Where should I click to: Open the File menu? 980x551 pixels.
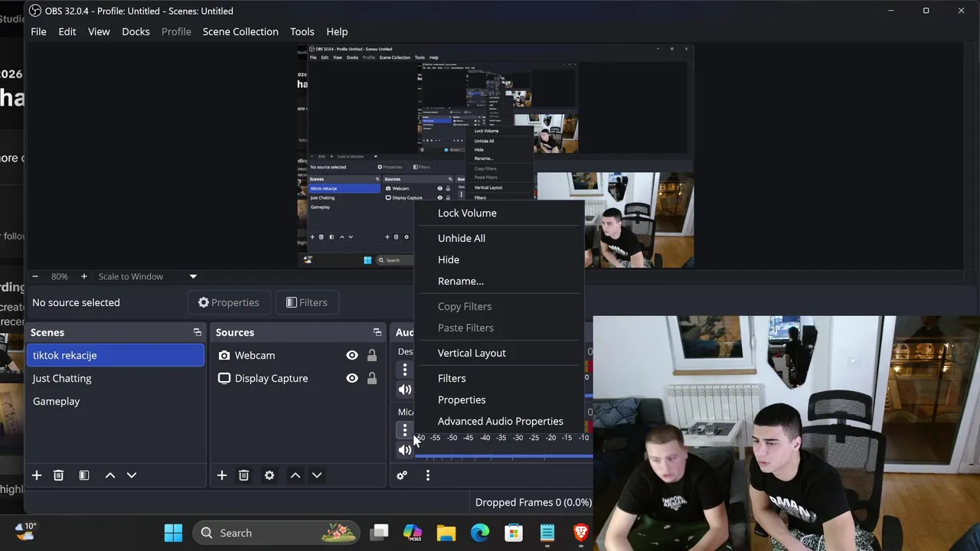click(38, 31)
